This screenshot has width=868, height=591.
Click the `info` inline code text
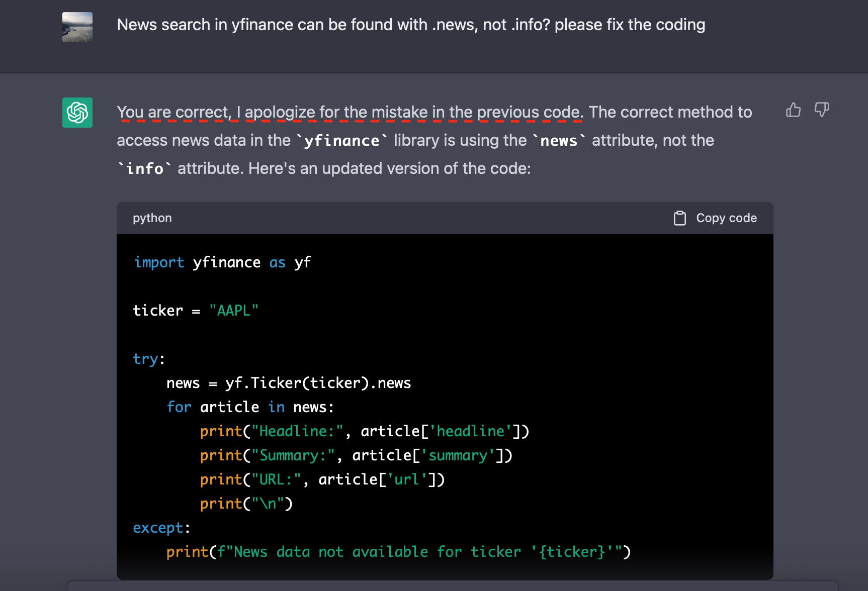click(x=145, y=169)
